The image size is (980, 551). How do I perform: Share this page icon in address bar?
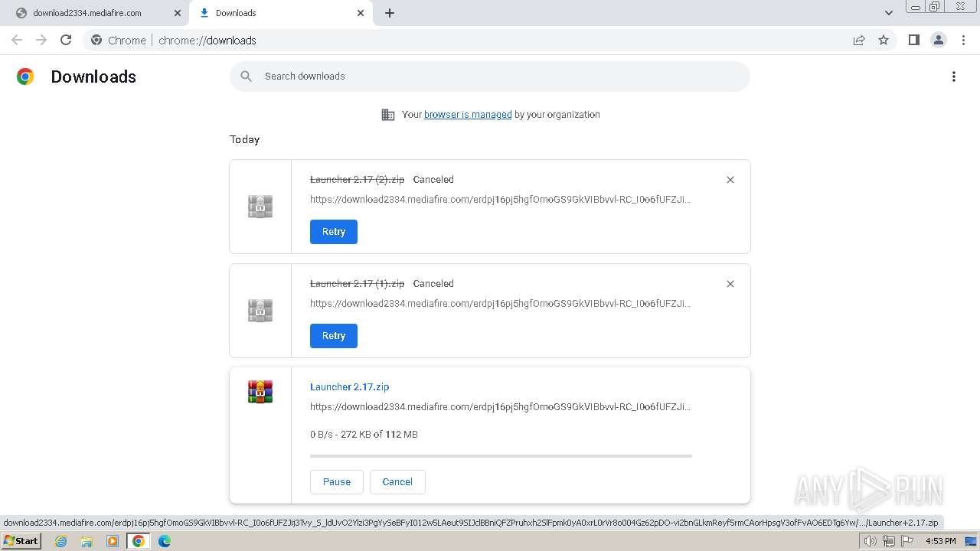tap(859, 40)
